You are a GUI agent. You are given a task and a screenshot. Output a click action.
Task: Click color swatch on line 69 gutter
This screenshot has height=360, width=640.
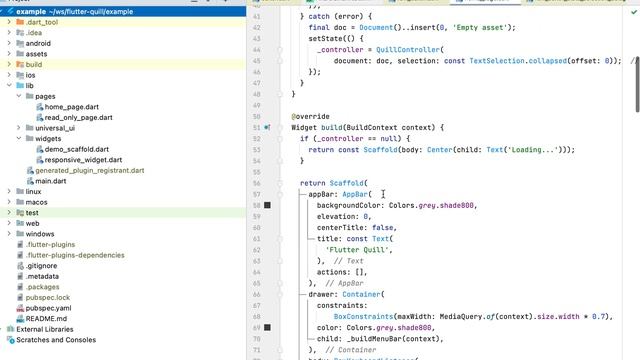[x=267, y=327]
